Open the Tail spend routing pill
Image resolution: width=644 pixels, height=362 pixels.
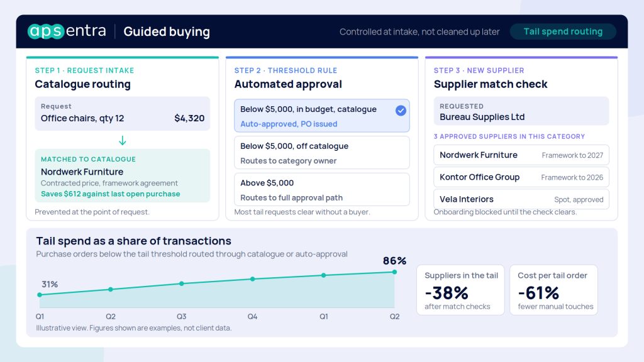coord(563,31)
